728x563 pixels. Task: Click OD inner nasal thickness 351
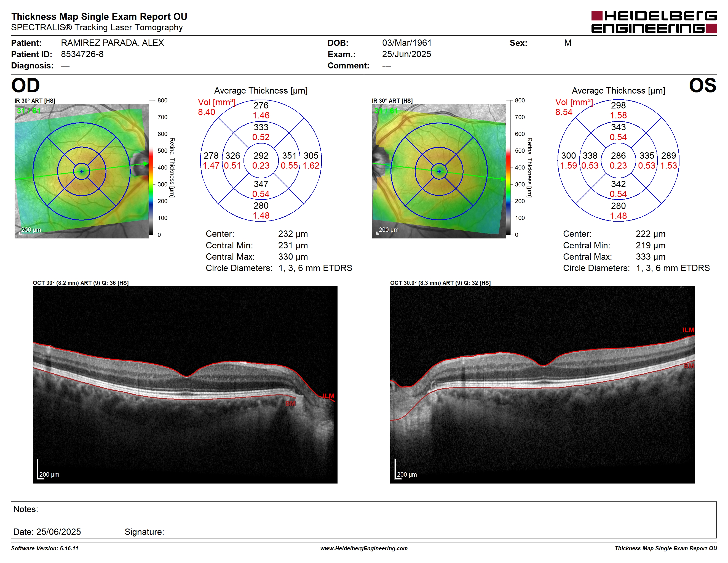coord(289,155)
